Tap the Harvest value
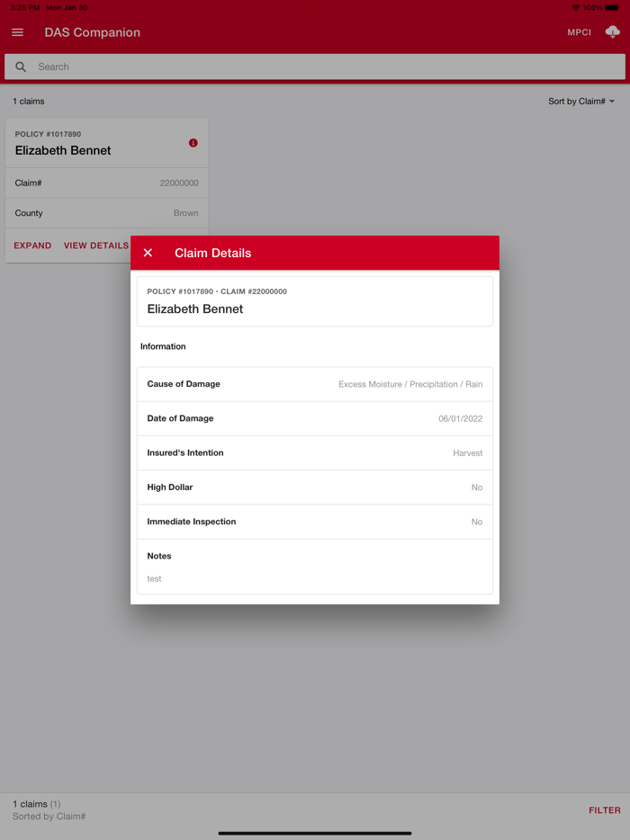 tap(467, 453)
